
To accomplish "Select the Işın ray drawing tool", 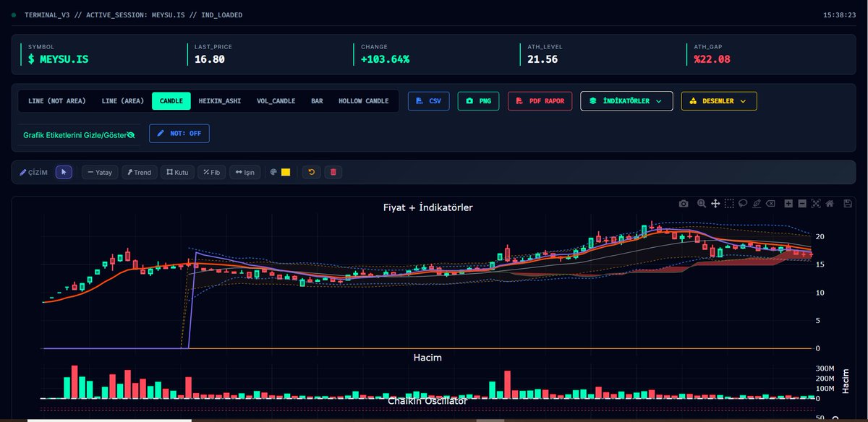I will 245,172.
